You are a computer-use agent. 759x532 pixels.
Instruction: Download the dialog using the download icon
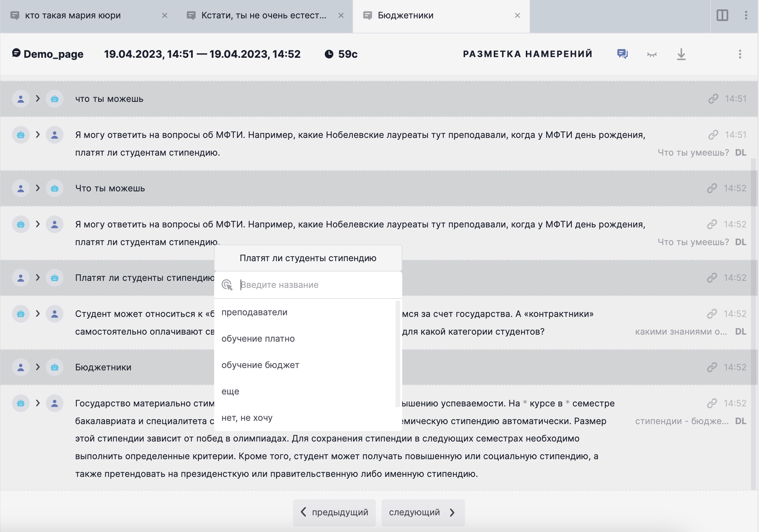point(681,54)
